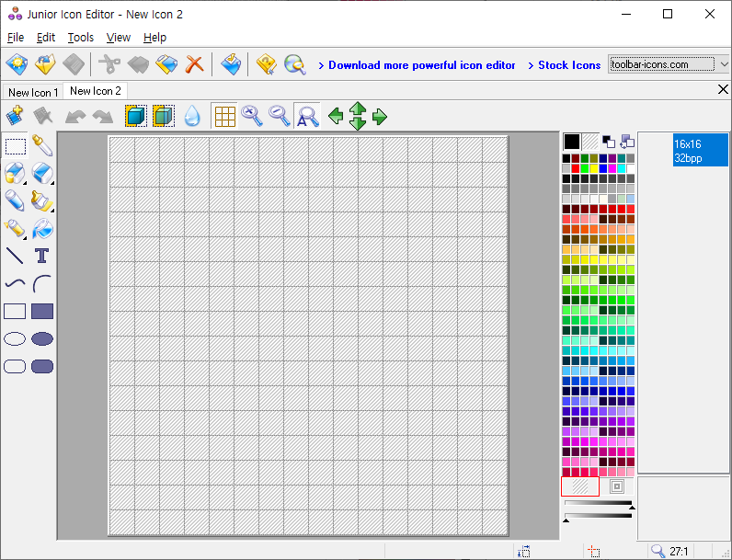732x560 pixels.
Task: Shift image right with green right arrow
Action: (x=380, y=116)
